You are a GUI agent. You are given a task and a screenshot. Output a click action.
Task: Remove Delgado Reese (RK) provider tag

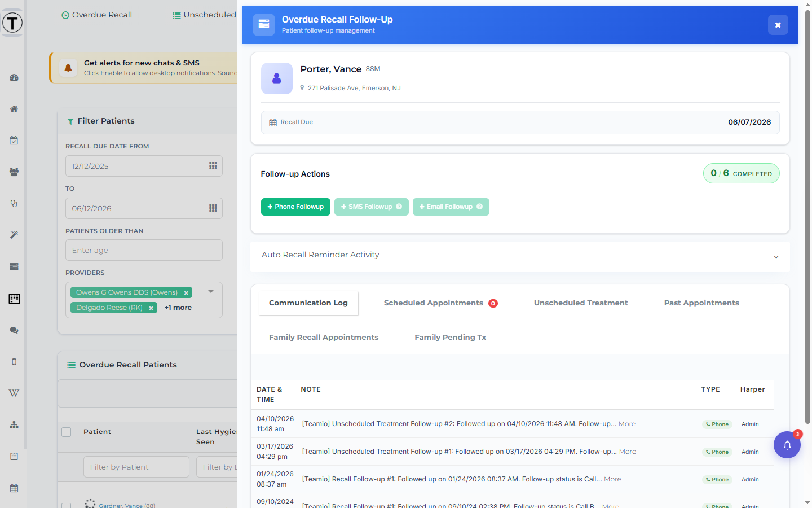[151, 308]
